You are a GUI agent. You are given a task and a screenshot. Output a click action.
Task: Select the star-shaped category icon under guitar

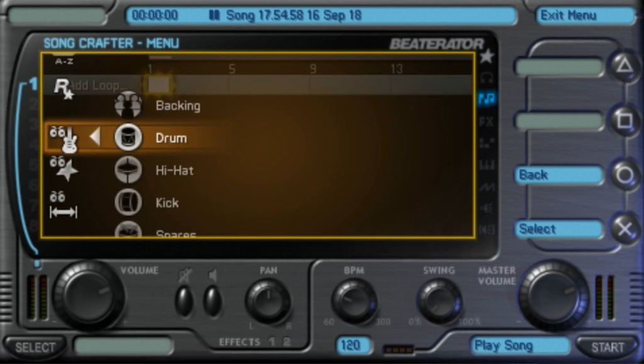click(64, 169)
